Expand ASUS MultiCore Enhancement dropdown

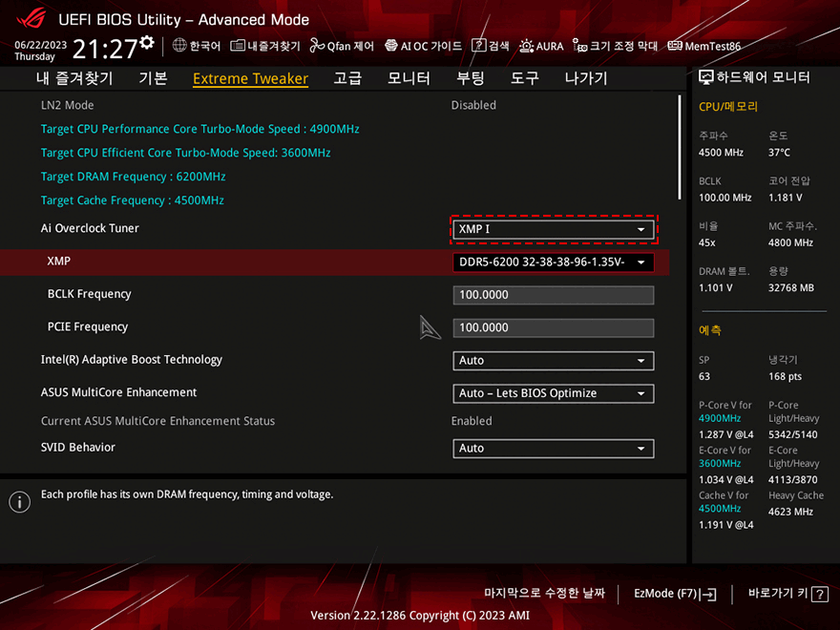pos(553,393)
